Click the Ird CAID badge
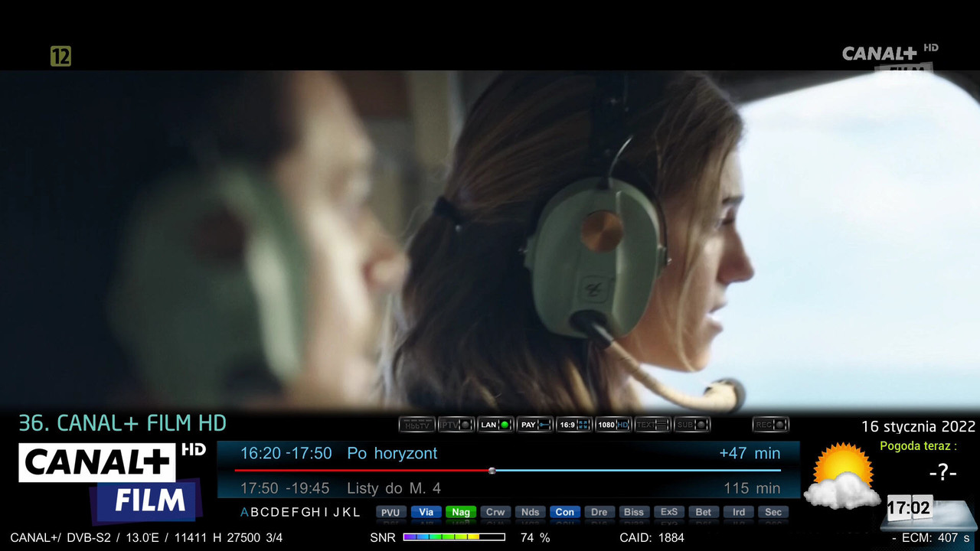The image size is (980, 551). (738, 512)
